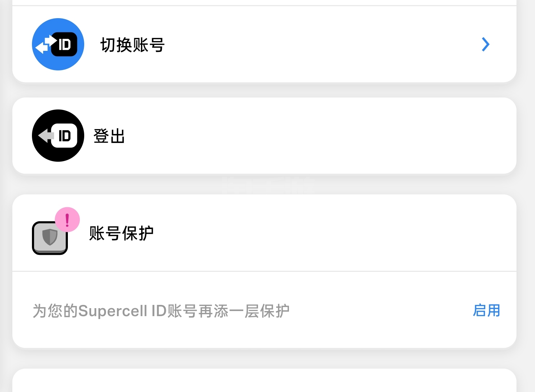The height and width of the screenshot is (392, 535).
Task: Click the 启用 link to enable protection
Action: (486, 311)
